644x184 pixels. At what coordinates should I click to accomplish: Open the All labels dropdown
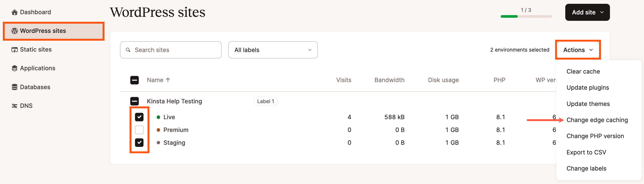pyautogui.click(x=273, y=50)
